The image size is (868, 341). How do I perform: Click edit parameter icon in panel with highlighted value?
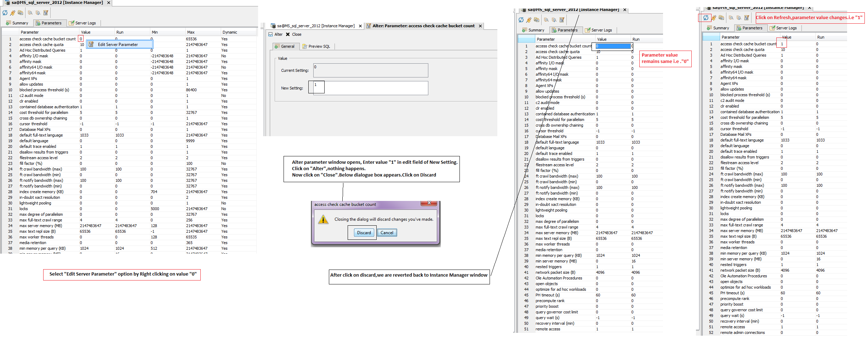pos(562,20)
